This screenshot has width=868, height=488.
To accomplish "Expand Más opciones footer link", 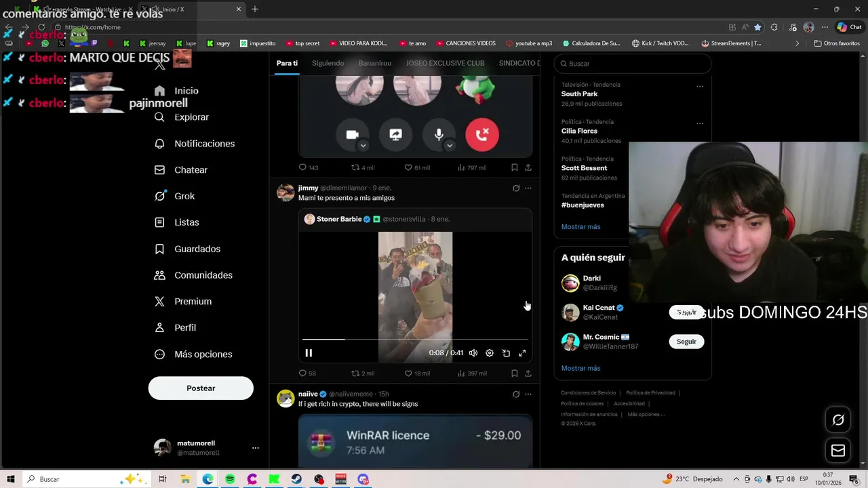I will (646, 415).
